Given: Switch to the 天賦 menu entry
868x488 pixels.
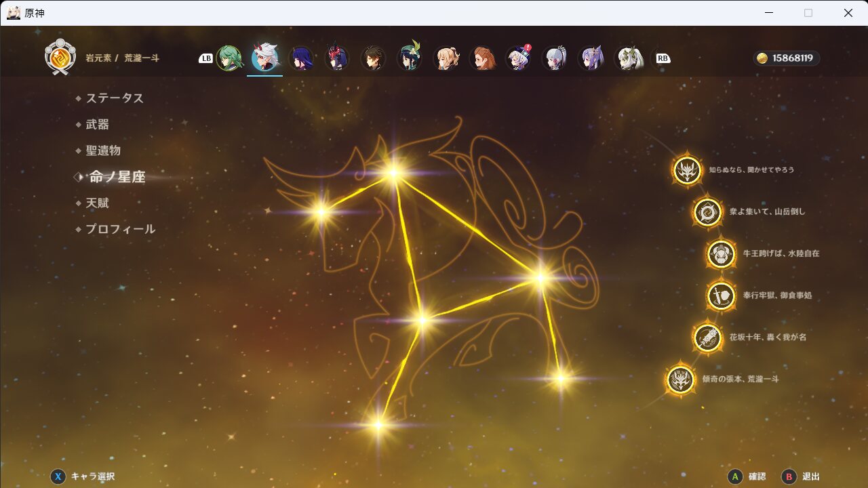Looking at the screenshot, I should point(97,203).
